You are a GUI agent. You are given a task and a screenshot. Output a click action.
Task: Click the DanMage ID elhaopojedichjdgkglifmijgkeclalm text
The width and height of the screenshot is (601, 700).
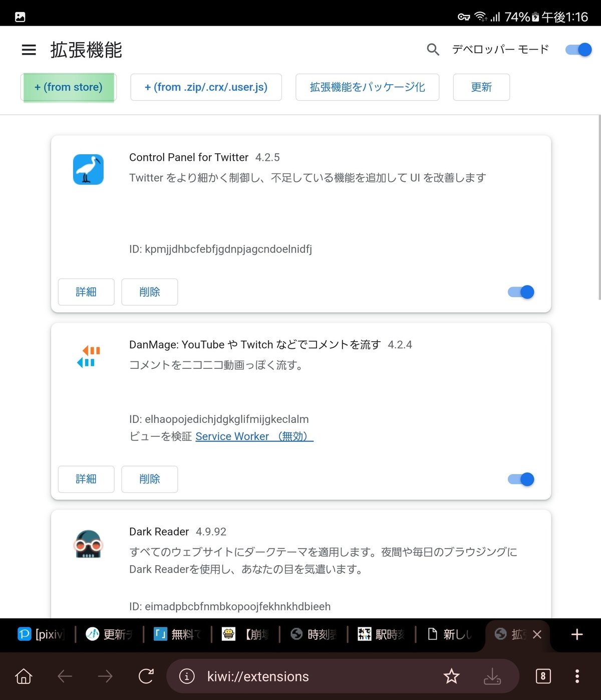[x=219, y=419]
